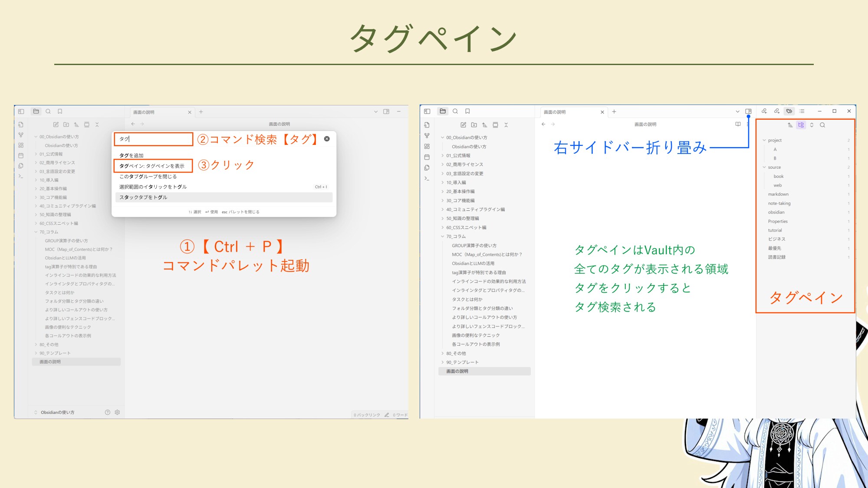Change tag sort order in tag pane
Viewport: 868px width, 488px height.
[x=790, y=125]
